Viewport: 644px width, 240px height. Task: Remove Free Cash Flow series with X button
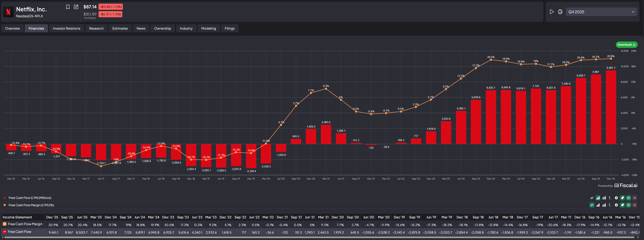pyautogui.click(x=634, y=198)
